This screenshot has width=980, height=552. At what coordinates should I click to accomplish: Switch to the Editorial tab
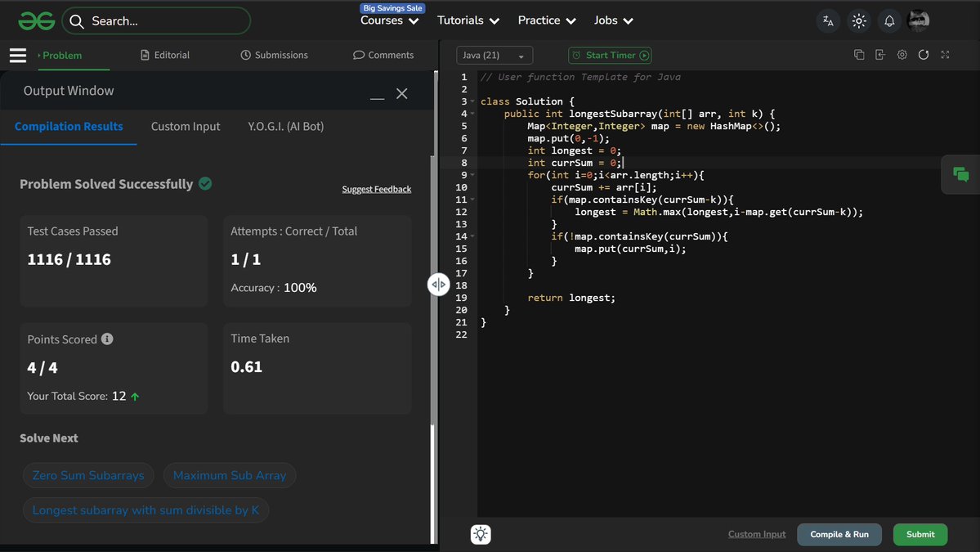tap(165, 55)
